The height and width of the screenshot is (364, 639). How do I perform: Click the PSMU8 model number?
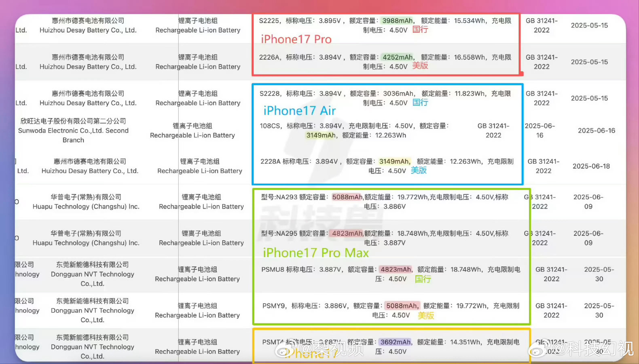point(273,269)
